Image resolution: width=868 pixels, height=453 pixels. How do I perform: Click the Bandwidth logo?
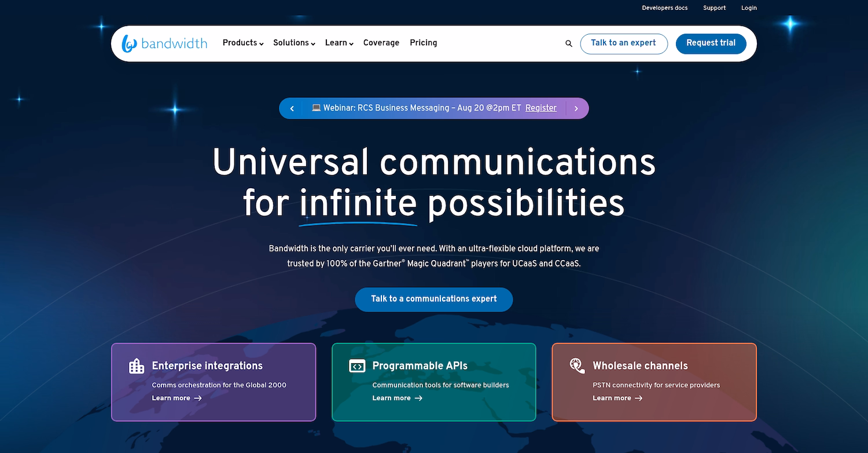[164, 43]
